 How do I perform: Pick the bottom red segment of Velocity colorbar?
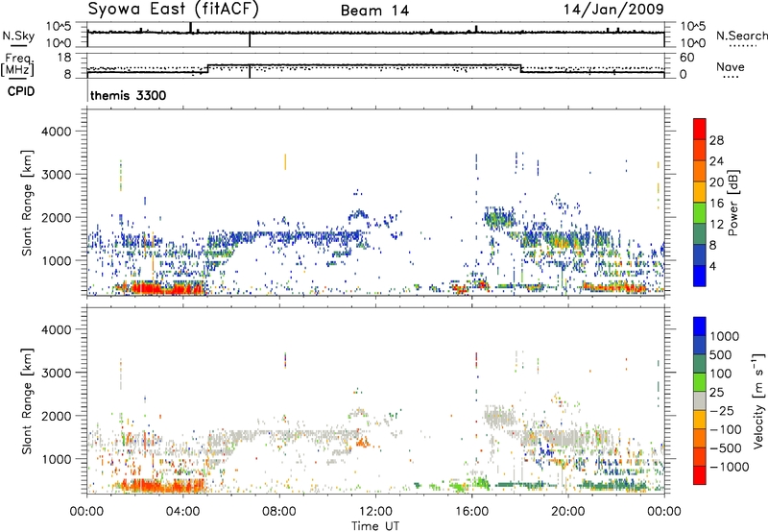pos(700,475)
